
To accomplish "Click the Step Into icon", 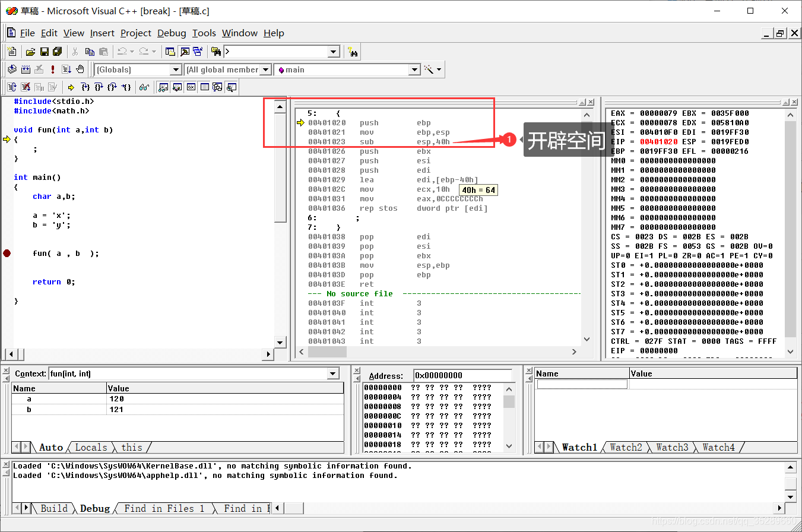I will pos(85,87).
